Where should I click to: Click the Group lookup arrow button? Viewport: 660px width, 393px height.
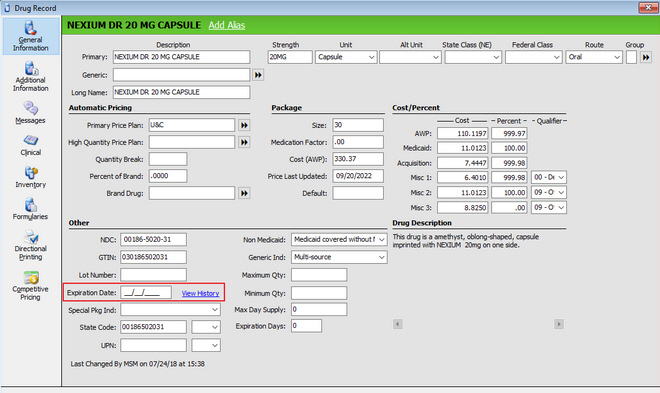click(646, 57)
